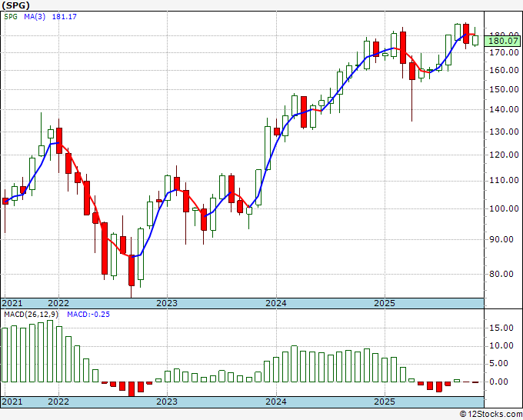Image resolution: width=523 pixels, height=420 pixels.
Task: Click 2022 on the MACD timeline
Action: click(58, 402)
